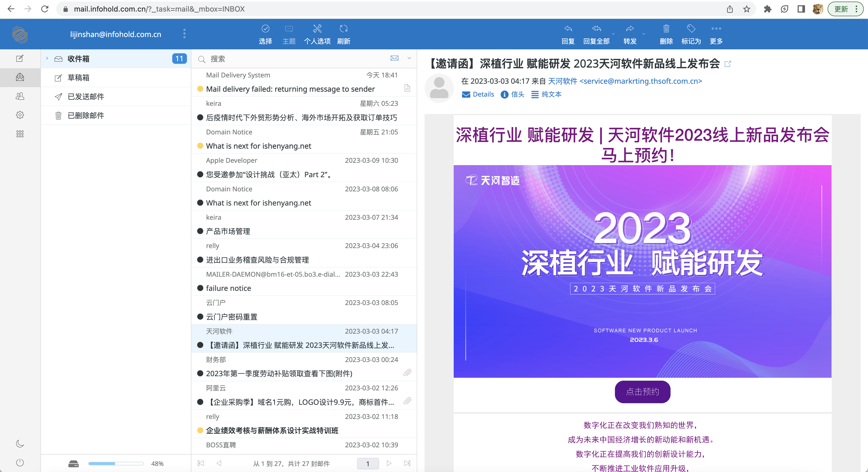Image resolution: width=868 pixels, height=472 pixels.
Task: Toggle status dot on Mail delivery failed
Action: click(x=200, y=89)
